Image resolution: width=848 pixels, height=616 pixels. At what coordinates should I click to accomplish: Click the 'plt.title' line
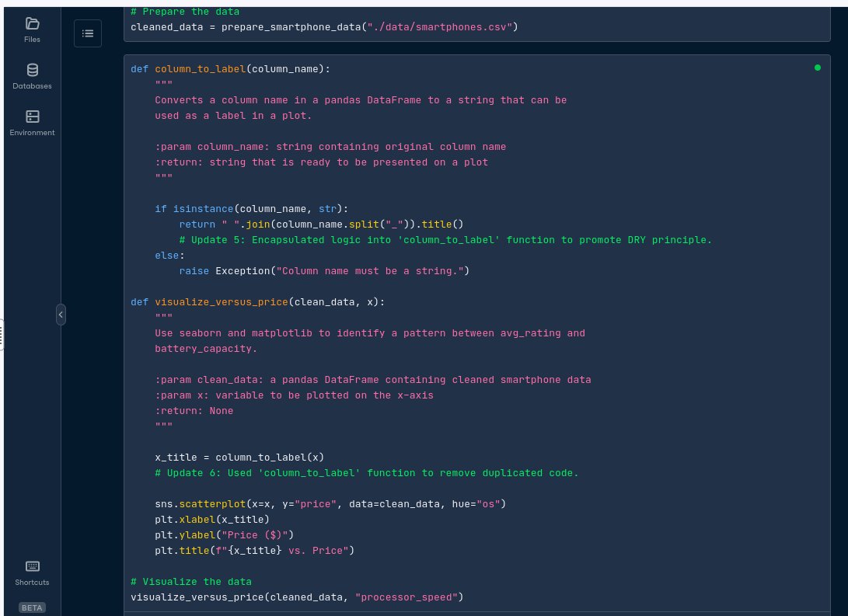click(x=255, y=551)
